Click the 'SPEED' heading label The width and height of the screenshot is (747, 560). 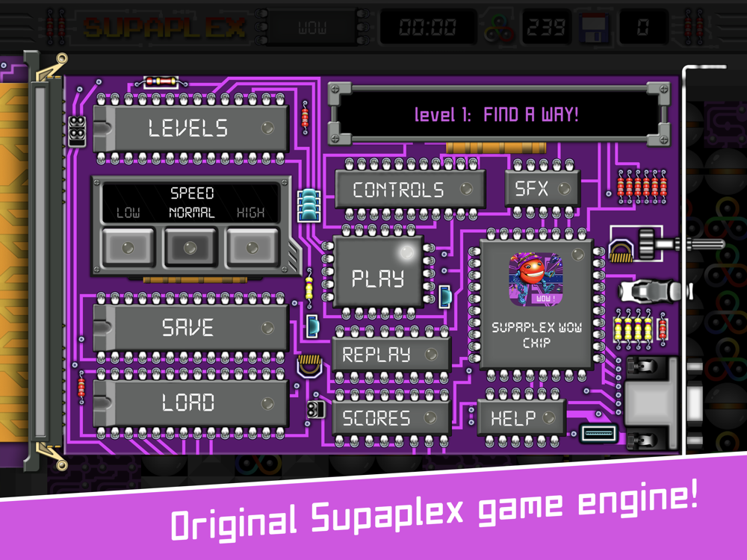coord(192,193)
